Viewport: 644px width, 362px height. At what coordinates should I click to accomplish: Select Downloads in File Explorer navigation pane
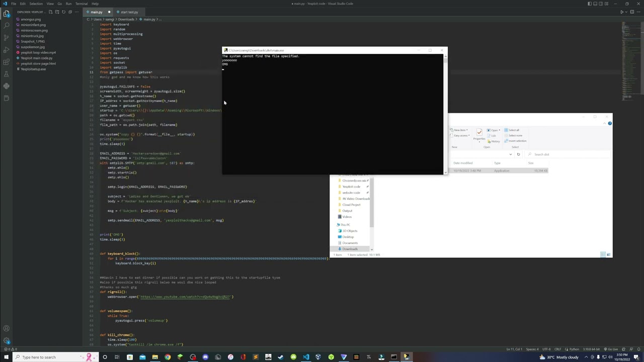(x=350, y=249)
